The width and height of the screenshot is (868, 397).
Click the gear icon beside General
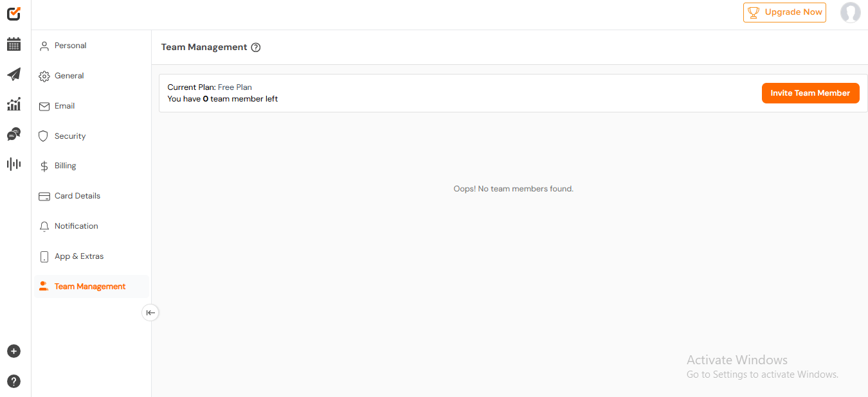pyautogui.click(x=44, y=76)
